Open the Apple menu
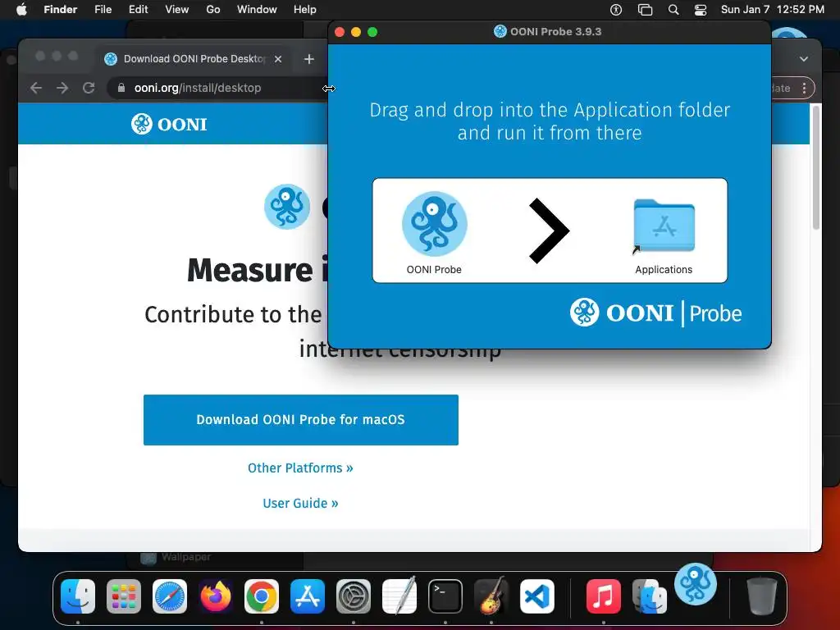The width and height of the screenshot is (840, 630). coord(21,10)
